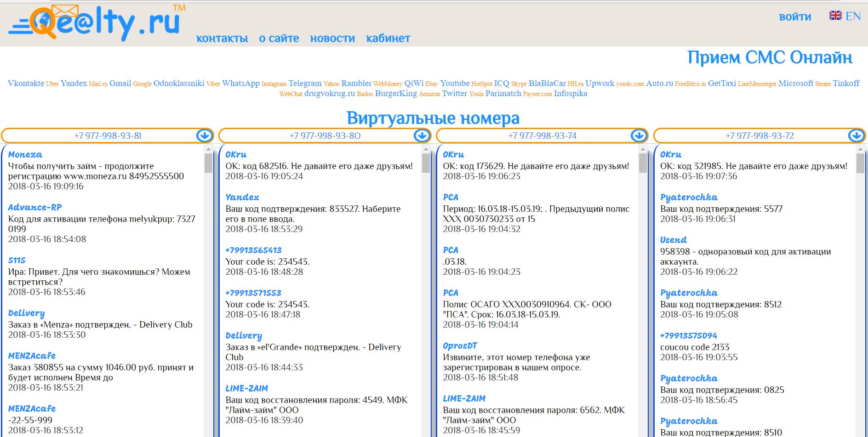The height and width of the screenshot is (437, 868).
Task: Click the scrollbar thumb of the 93-81 message list
Action: pos(208,163)
